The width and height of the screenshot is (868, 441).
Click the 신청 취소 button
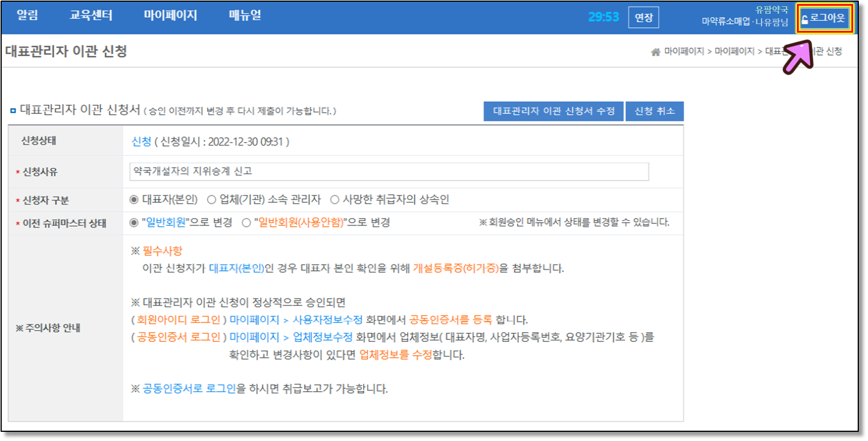[654, 111]
